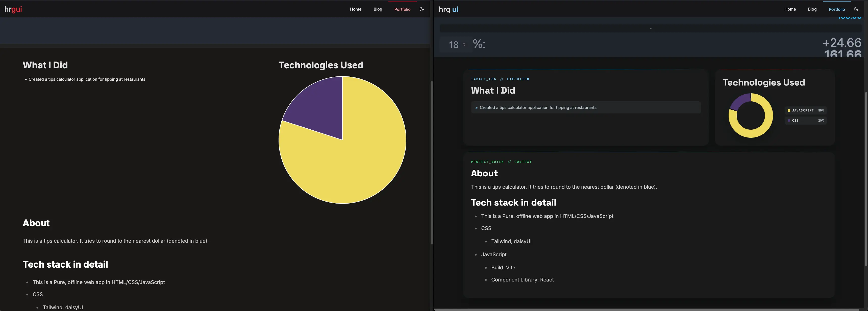Image resolution: width=868 pixels, height=311 pixels.
Task: Click the purple CSS legend color swatch
Action: click(789, 121)
